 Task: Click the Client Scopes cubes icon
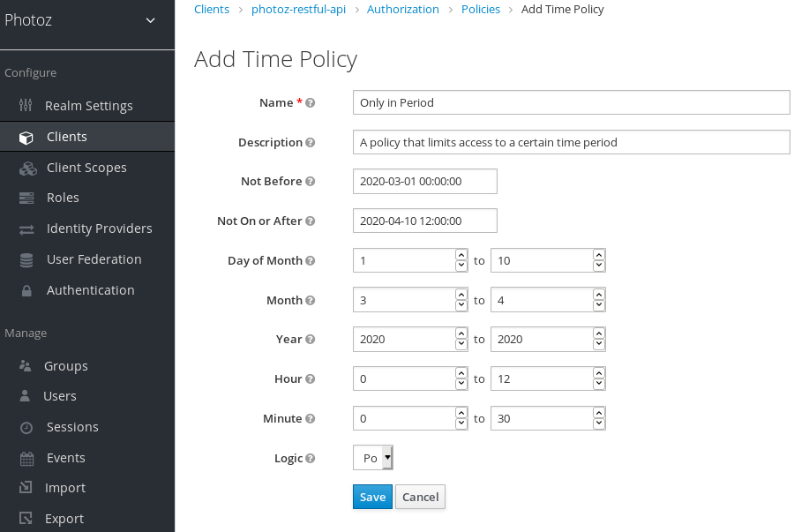[28, 168]
